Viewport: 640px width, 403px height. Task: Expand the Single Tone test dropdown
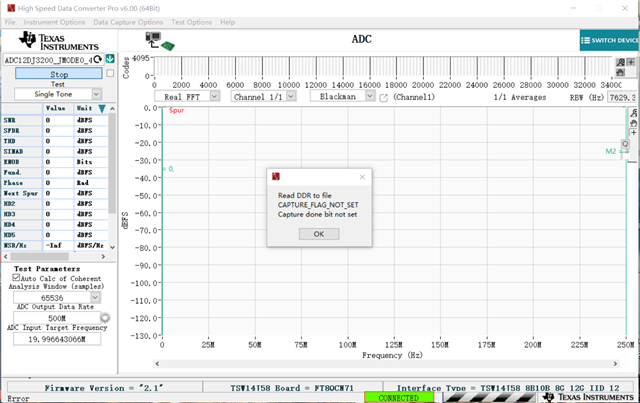[x=96, y=94]
